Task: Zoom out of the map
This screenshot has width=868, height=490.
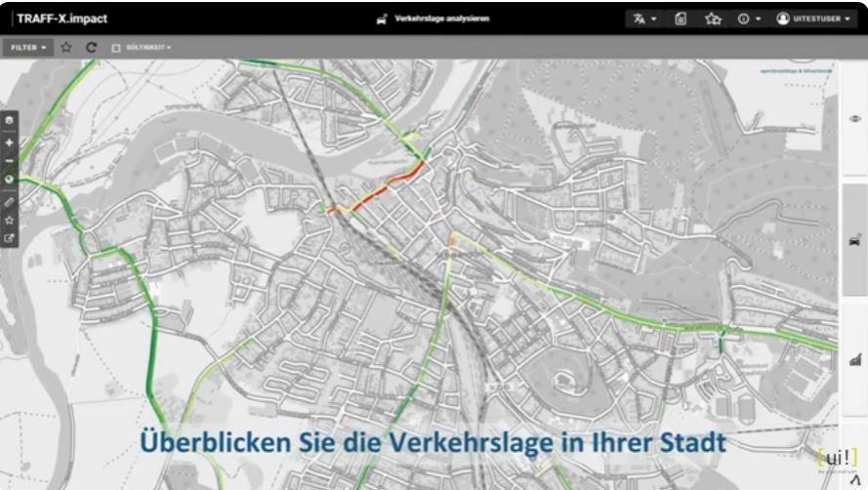Action: click(10, 160)
